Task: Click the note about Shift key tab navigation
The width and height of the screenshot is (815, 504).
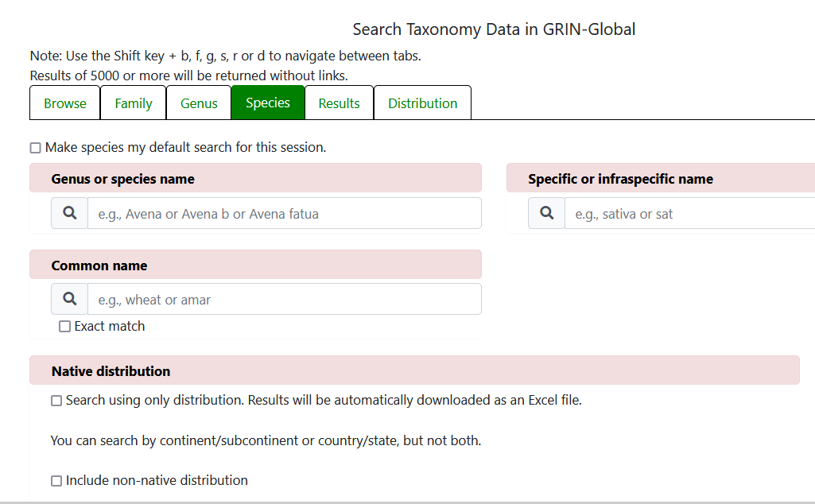Action: (226, 56)
